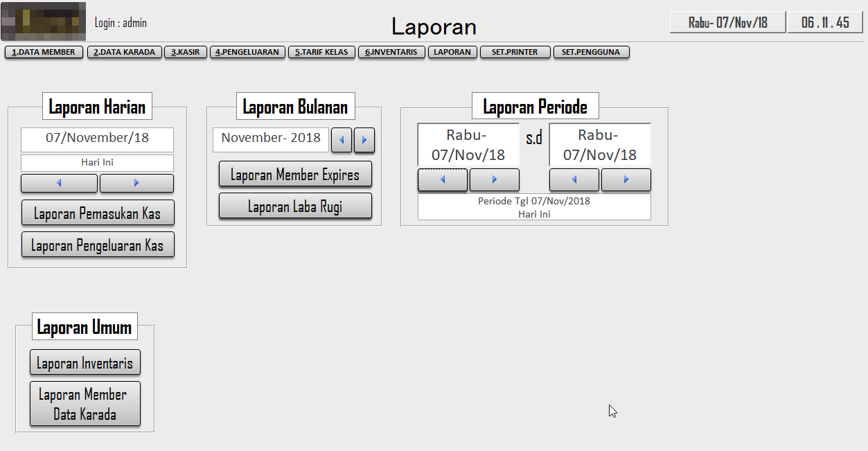The width and height of the screenshot is (868, 451).
Task: Move period start date forward one day
Action: tap(494, 179)
